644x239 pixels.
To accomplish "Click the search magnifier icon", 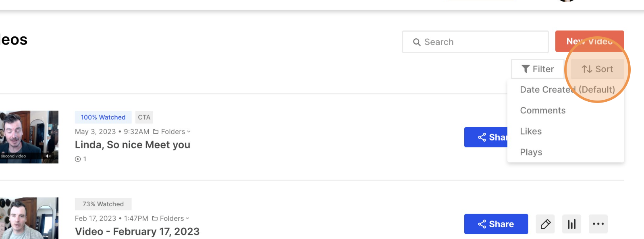I will (417, 42).
